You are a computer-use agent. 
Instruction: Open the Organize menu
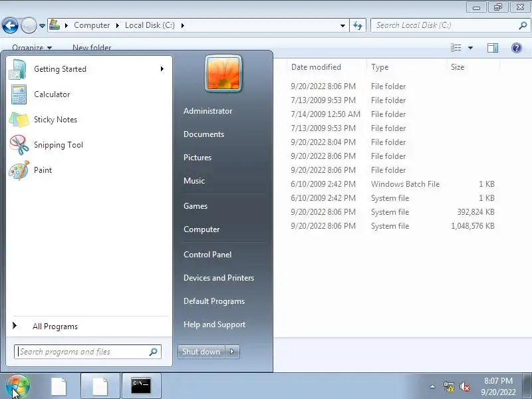[32, 47]
